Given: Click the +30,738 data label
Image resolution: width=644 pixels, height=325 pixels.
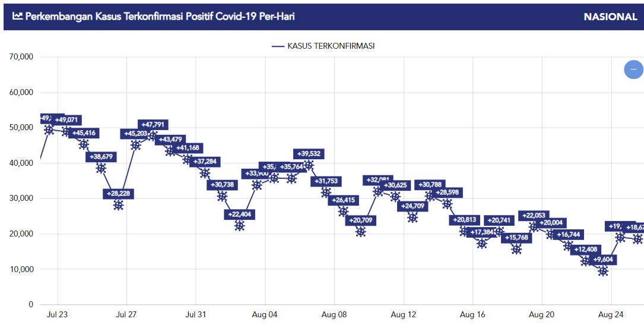Looking at the screenshot, I should tap(222, 185).
